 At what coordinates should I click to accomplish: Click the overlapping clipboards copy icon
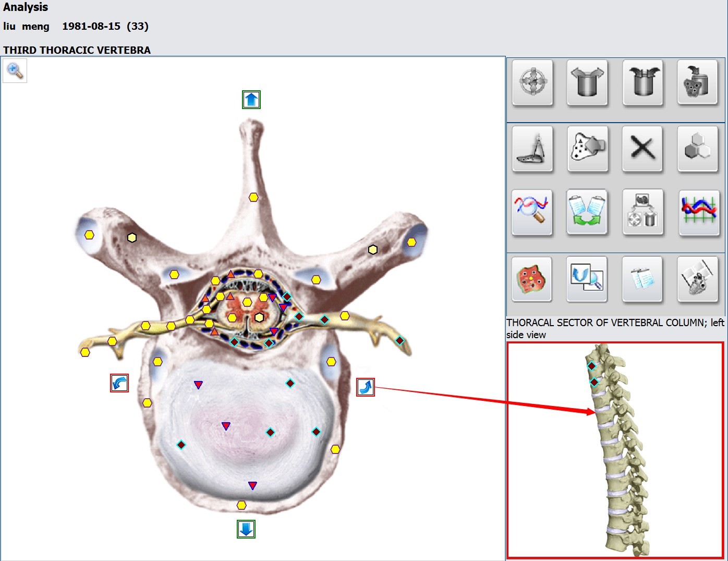coord(642,279)
